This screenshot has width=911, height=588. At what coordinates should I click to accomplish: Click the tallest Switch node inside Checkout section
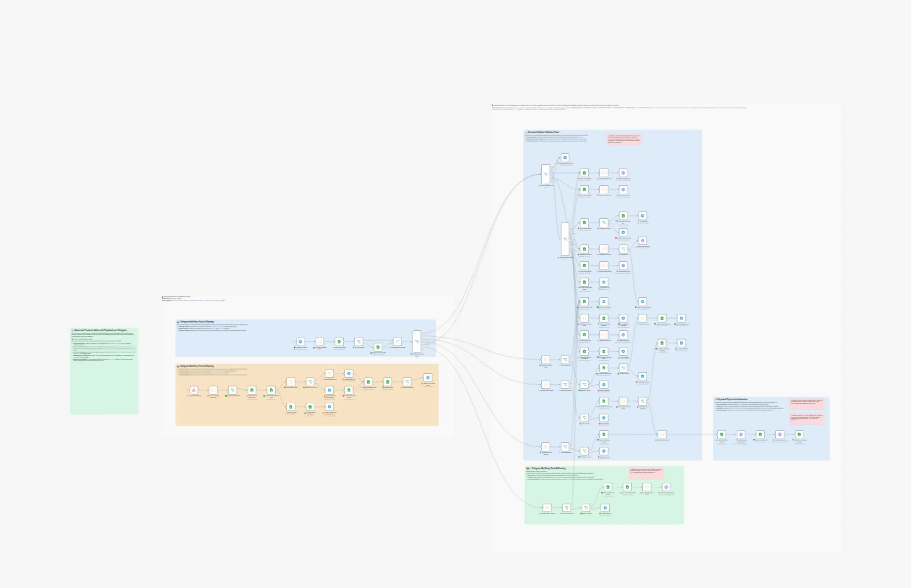coord(565,239)
